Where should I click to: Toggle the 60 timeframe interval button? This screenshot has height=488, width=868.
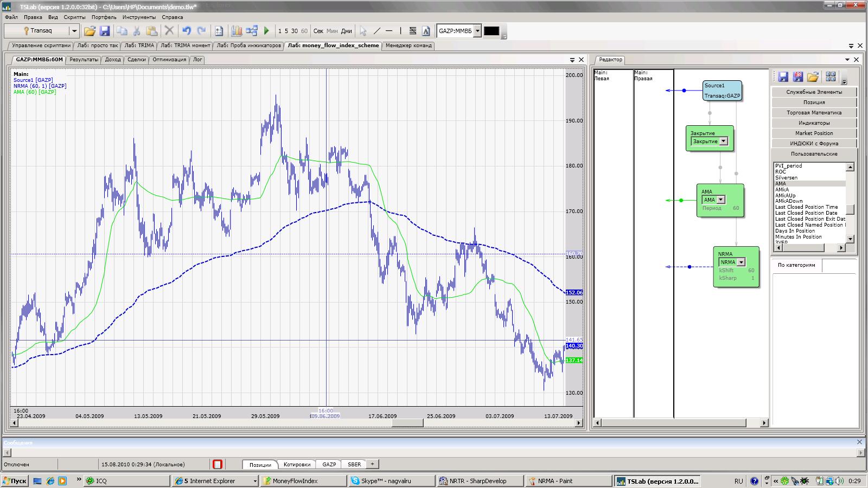coord(304,31)
